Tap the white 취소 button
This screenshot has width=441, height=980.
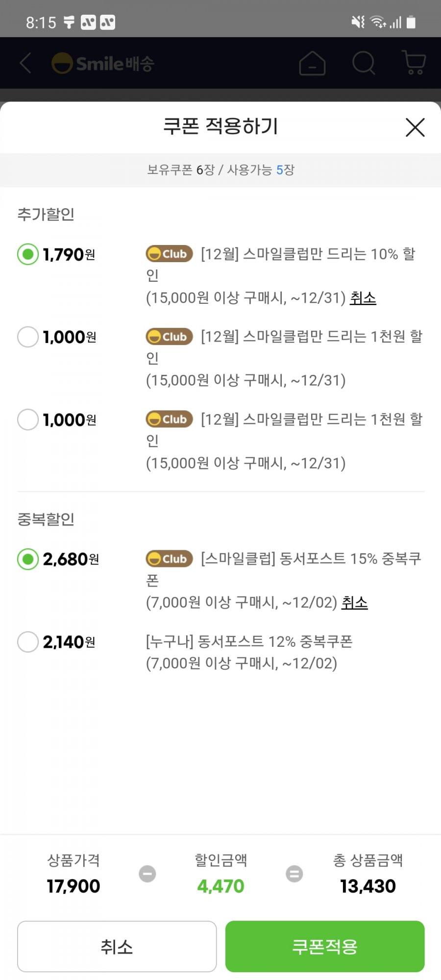click(x=117, y=946)
